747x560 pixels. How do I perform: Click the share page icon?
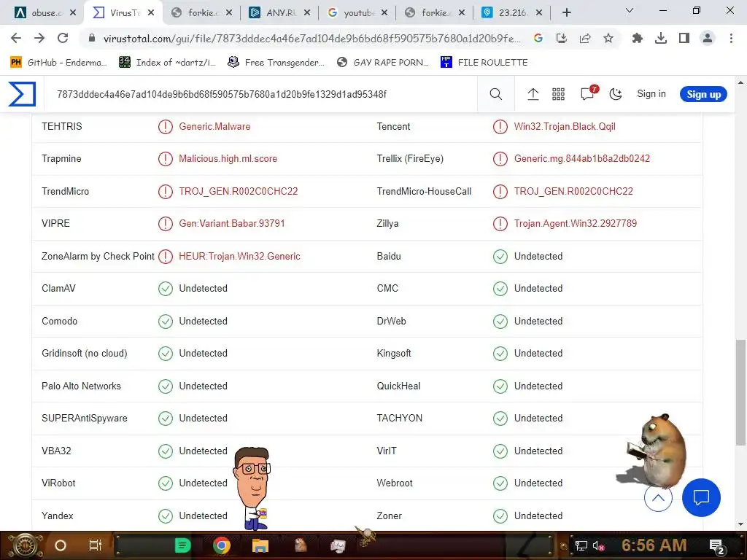(584, 38)
